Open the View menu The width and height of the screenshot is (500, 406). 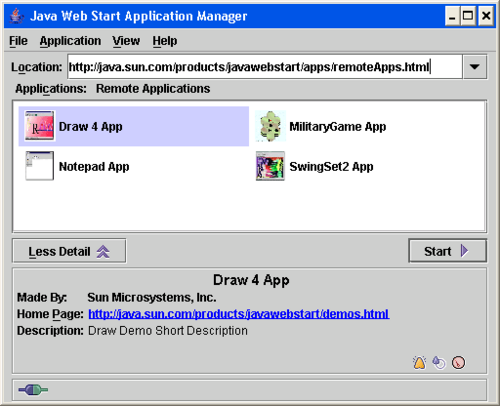click(x=126, y=41)
